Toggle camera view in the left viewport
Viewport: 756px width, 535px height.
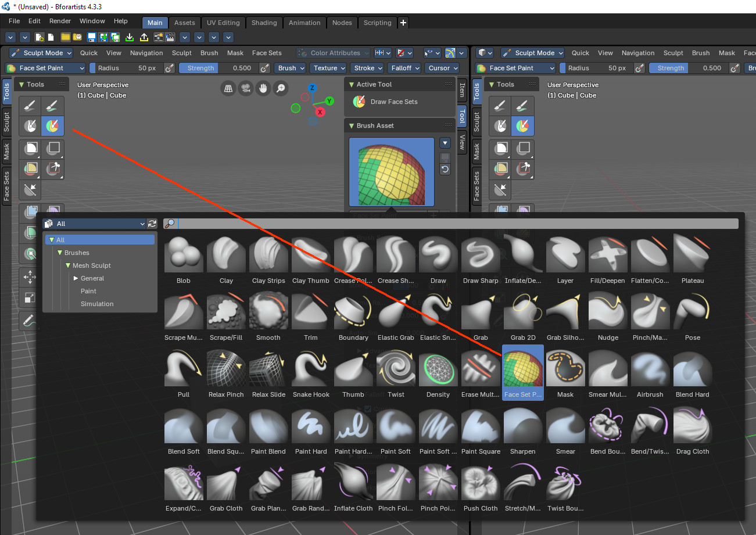(x=246, y=88)
